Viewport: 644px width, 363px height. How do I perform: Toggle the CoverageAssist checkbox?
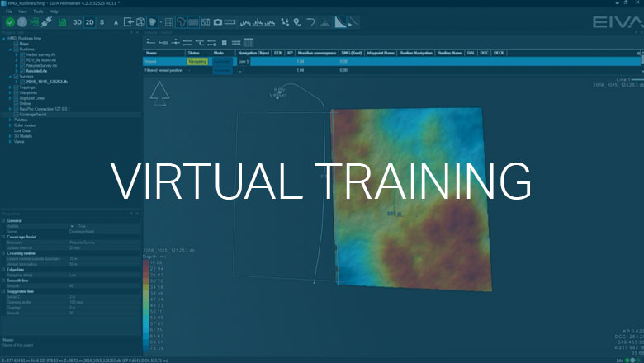click(17, 114)
